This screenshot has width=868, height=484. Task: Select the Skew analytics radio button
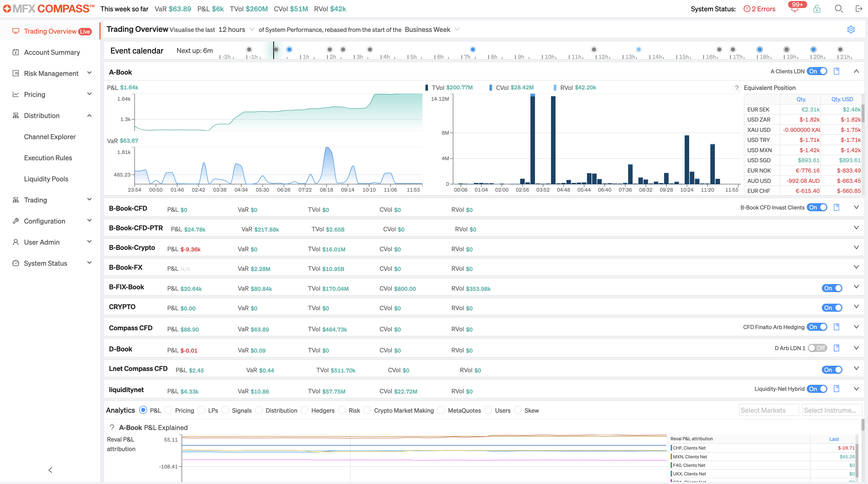tap(518, 410)
